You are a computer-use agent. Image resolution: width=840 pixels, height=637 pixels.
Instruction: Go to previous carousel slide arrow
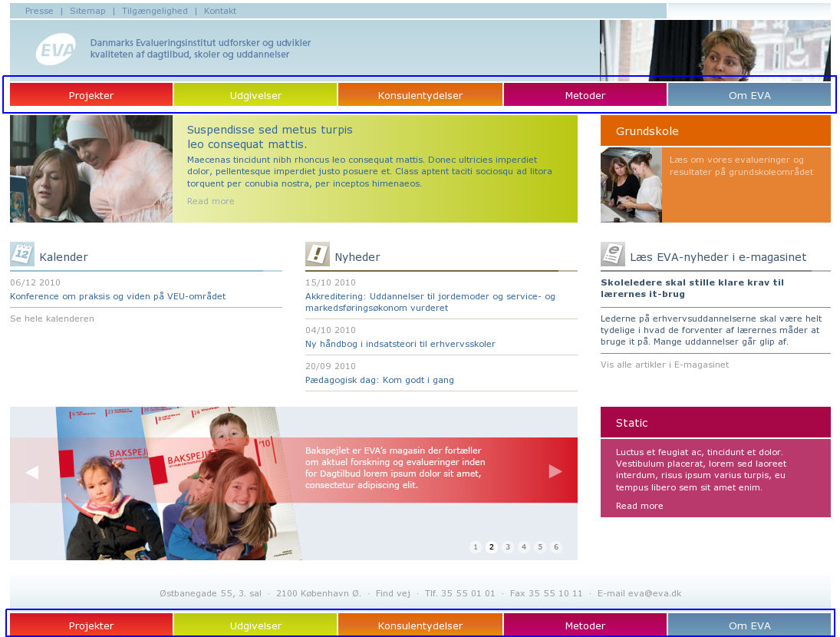pyautogui.click(x=32, y=472)
